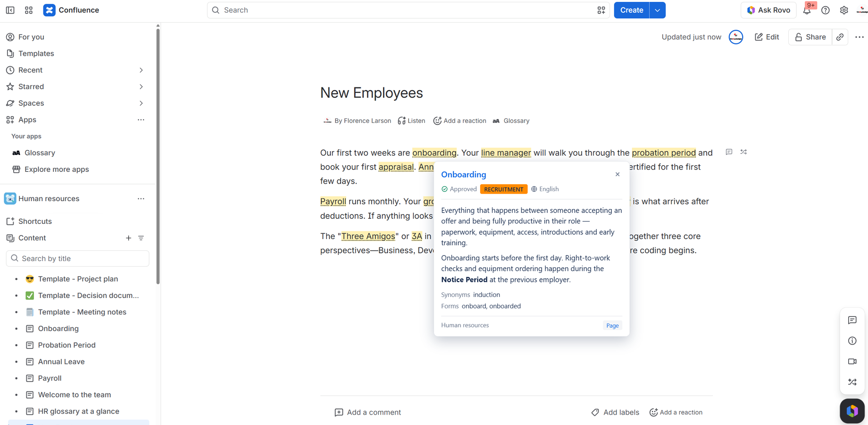The height and width of the screenshot is (425, 868).
Task: Open the Rovo chat floating button
Action: point(852,411)
